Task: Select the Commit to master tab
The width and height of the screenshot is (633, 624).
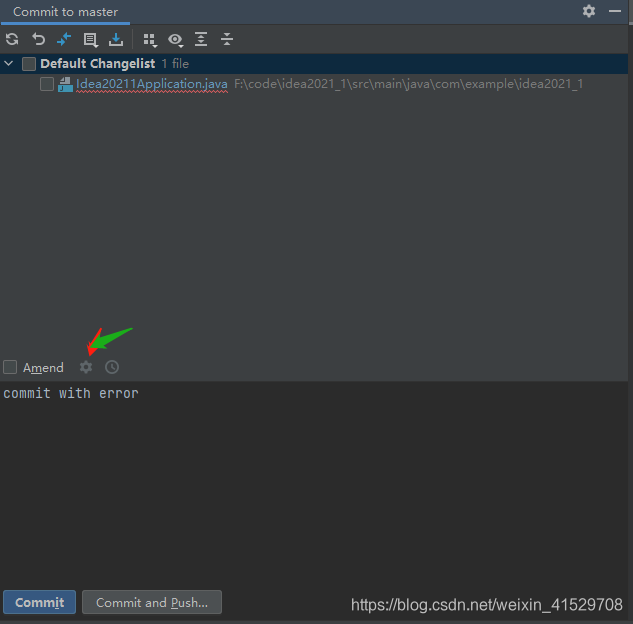Action: (65, 12)
